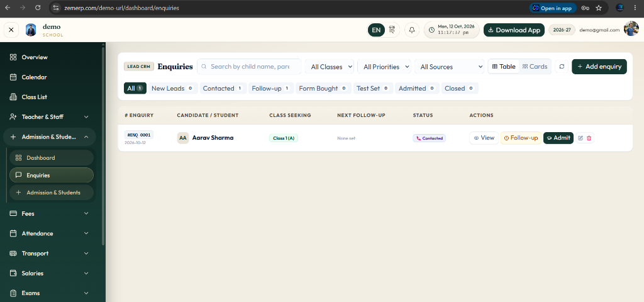Select Enquiries submenu item
This screenshot has height=302, width=644.
[52, 175]
